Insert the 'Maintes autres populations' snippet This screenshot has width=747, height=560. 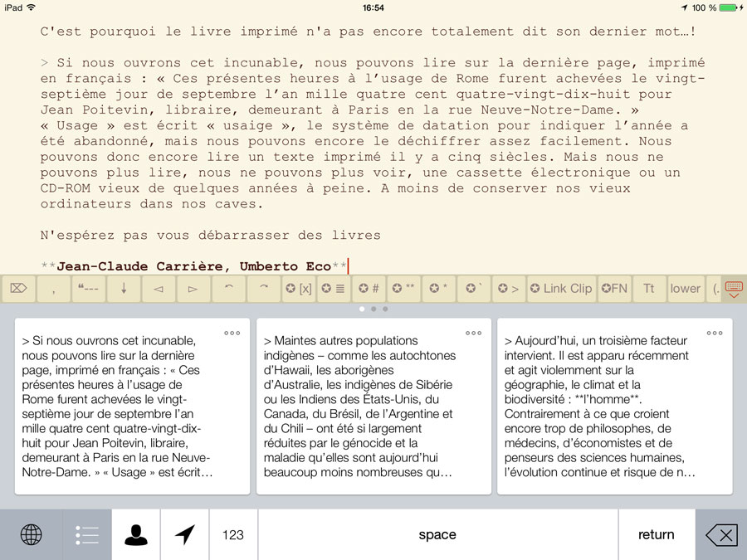click(x=374, y=407)
